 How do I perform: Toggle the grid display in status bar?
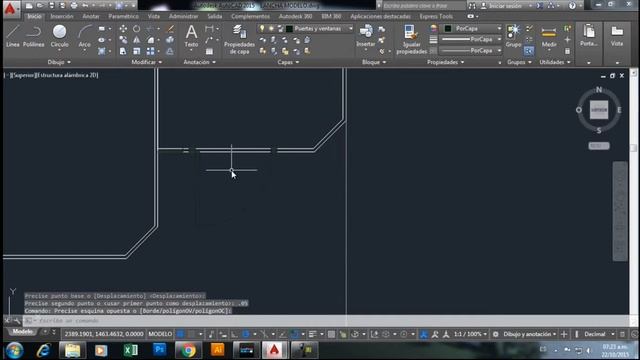click(180, 334)
